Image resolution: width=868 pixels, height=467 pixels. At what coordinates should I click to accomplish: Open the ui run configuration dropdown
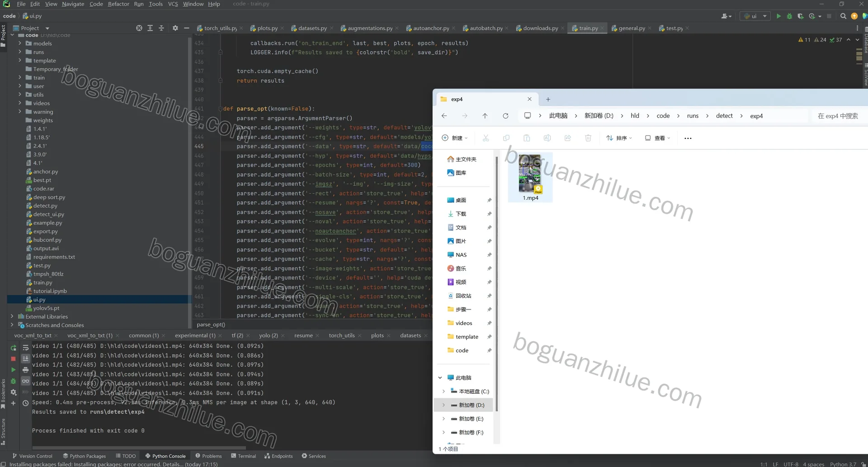pos(755,16)
